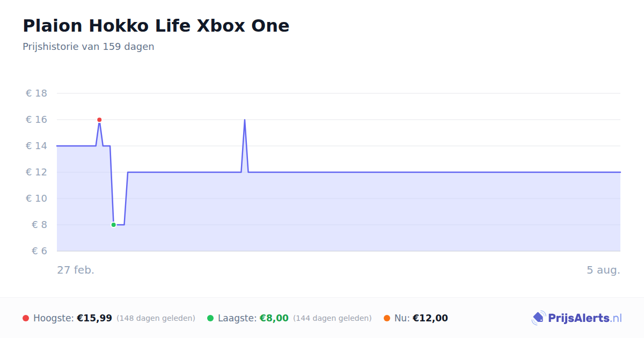The width and height of the screenshot is (644, 338).
Task: Click the € 12 axis label
Action: click(x=36, y=172)
